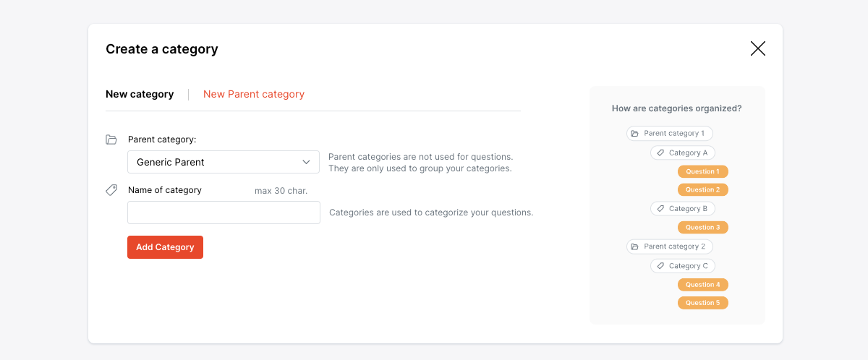The height and width of the screenshot is (360, 868).
Task: Click the tag icon beside Name of category
Action: [111, 190]
